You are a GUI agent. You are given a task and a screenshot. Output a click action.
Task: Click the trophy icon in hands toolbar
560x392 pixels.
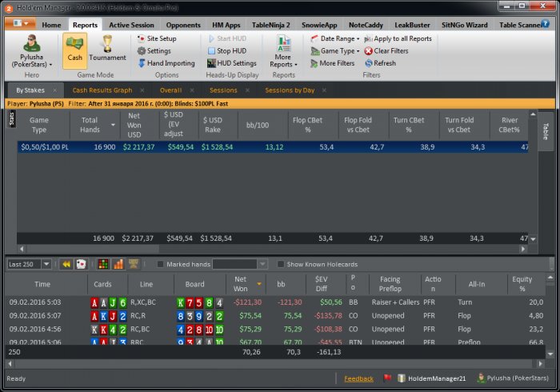tap(134, 264)
